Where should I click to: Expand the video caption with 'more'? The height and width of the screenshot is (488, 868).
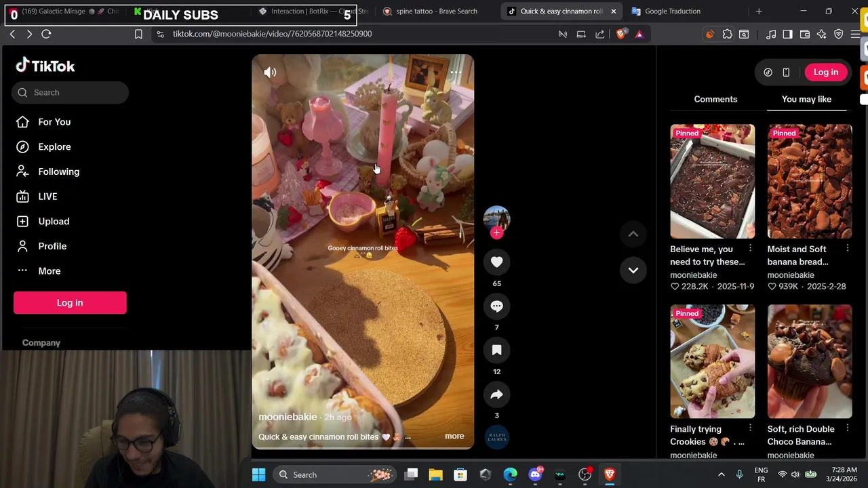tap(454, 436)
